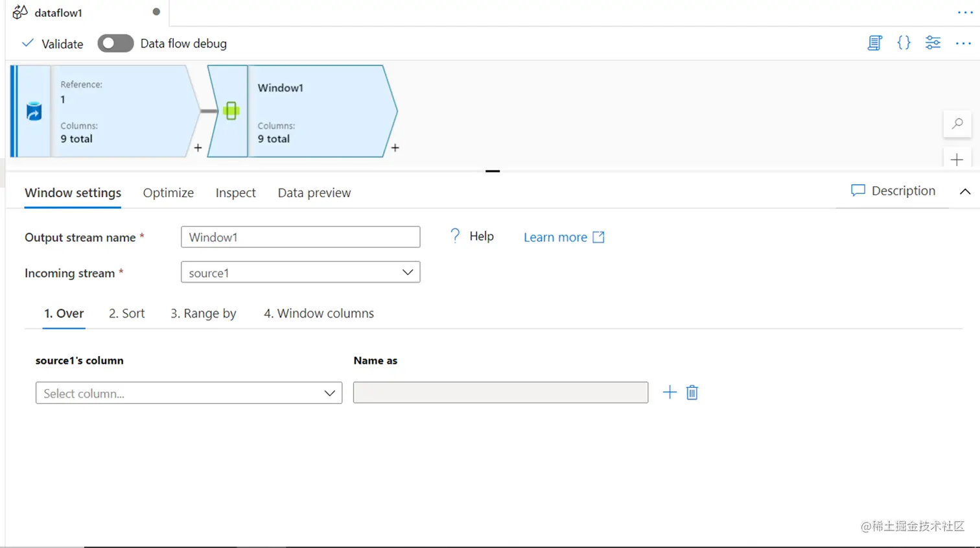980x548 pixels.
Task: Click the canvas zoom in plus
Action: [957, 160]
